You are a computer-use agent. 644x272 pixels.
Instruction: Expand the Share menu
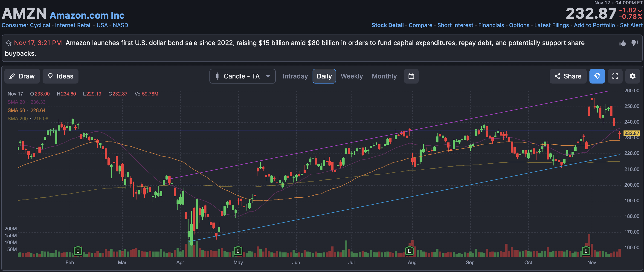[x=568, y=76]
